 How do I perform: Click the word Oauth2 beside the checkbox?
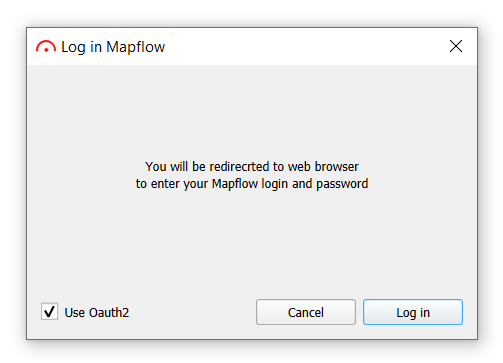[109, 313]
